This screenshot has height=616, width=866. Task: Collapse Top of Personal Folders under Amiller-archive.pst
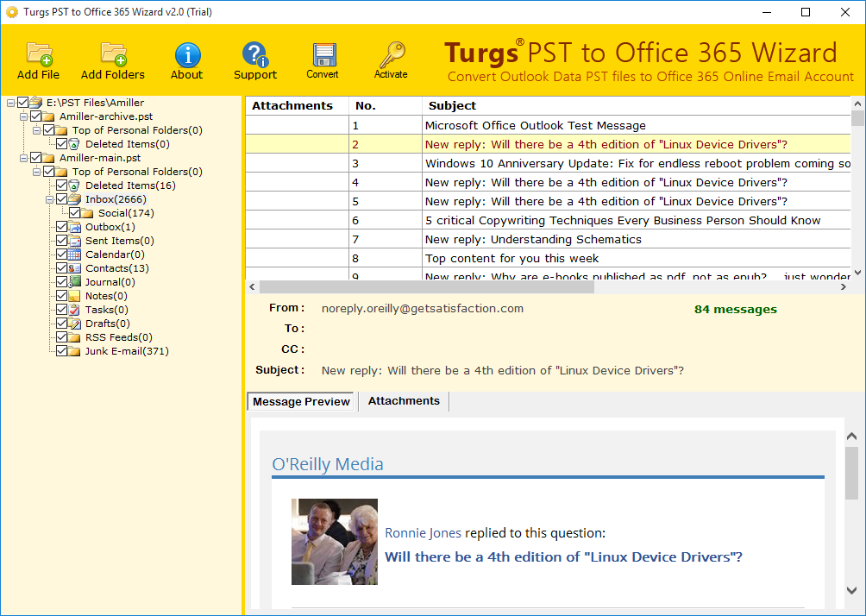pos(36,130)
